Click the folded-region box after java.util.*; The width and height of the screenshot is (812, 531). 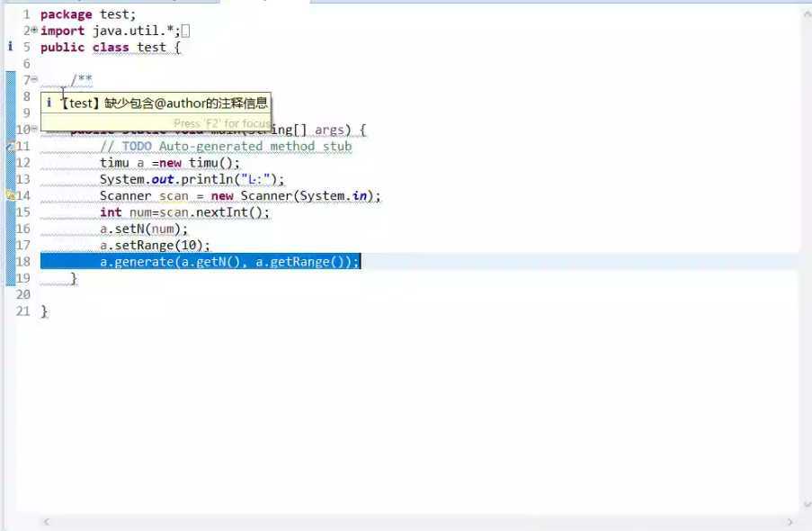[186, 31]
